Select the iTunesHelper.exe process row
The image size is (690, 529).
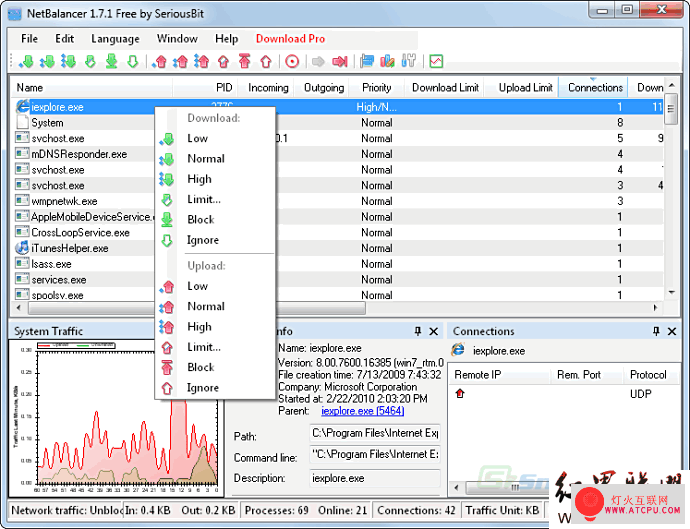tap(337, 248)
